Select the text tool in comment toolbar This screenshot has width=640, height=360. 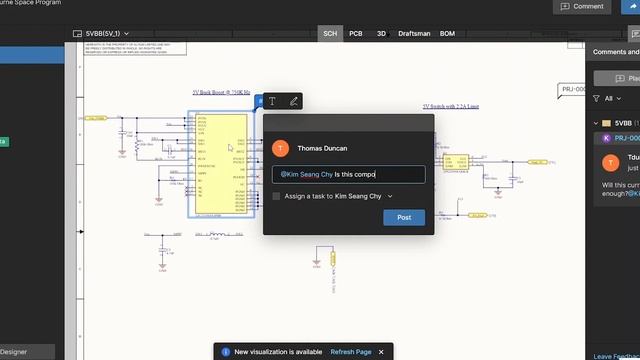pyautogui.click(x=272, y=101)
